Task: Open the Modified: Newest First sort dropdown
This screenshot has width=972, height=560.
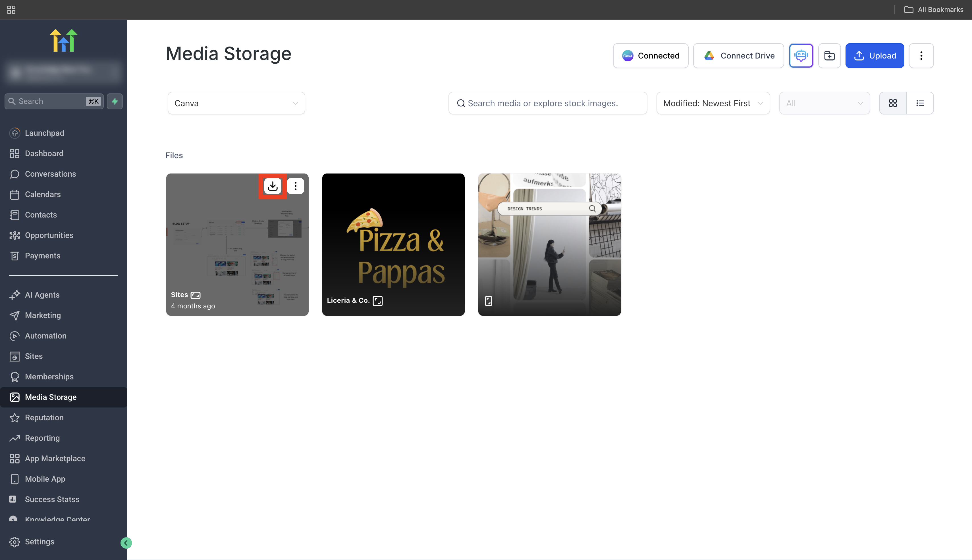Action: tap(713, 103)
